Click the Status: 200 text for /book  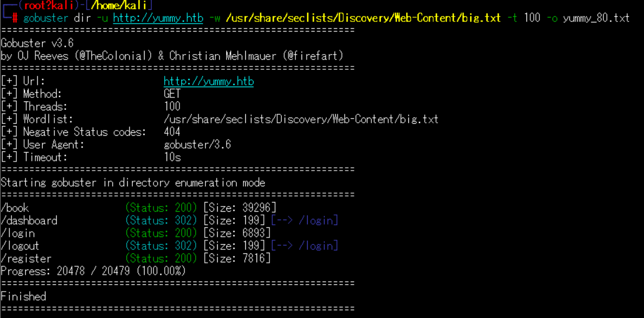pos(161,208)
